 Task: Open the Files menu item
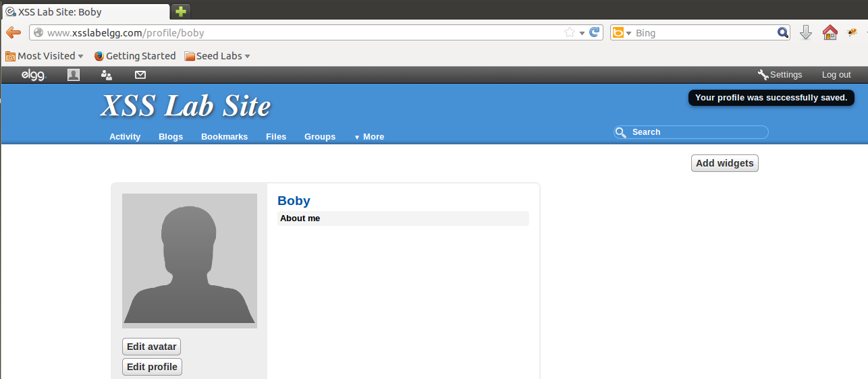click(x=276, y=136)
